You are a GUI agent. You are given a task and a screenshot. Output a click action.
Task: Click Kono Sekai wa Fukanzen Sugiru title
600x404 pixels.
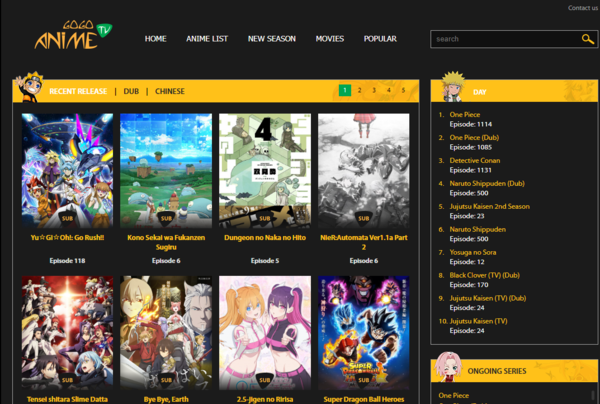click(x=166, y=242)
